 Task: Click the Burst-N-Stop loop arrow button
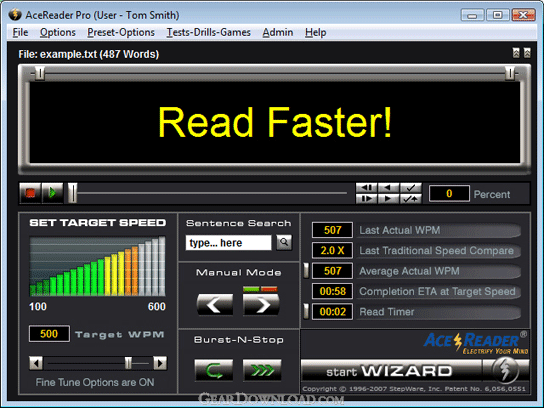[x=214, y=370]
